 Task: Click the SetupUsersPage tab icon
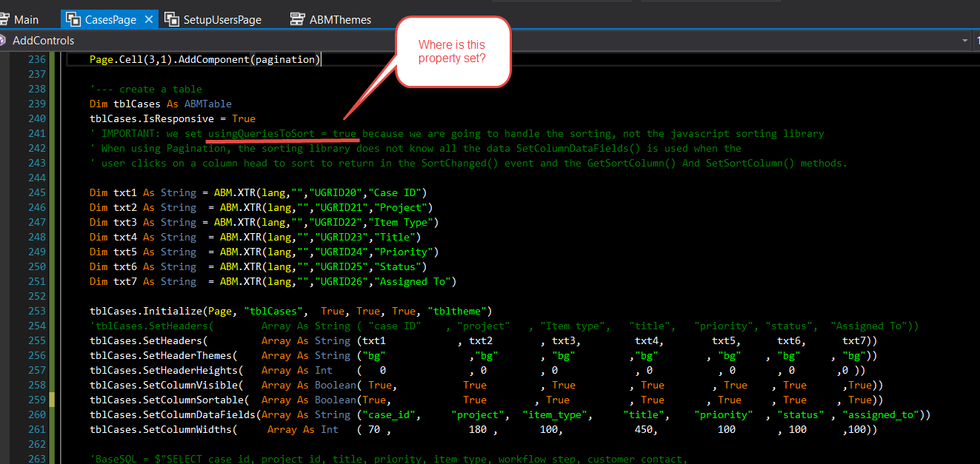(x=172, y=20)
